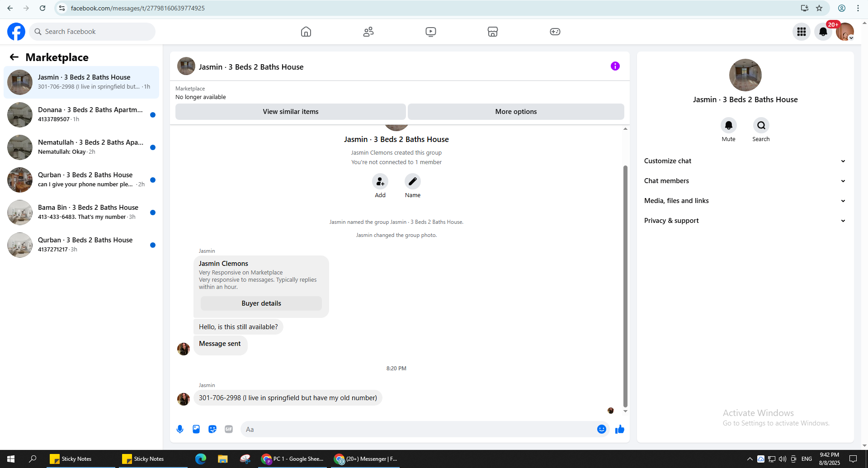868x468 pixels.
Task: Click the Name edit pencil icon
Action: point(413,181)
